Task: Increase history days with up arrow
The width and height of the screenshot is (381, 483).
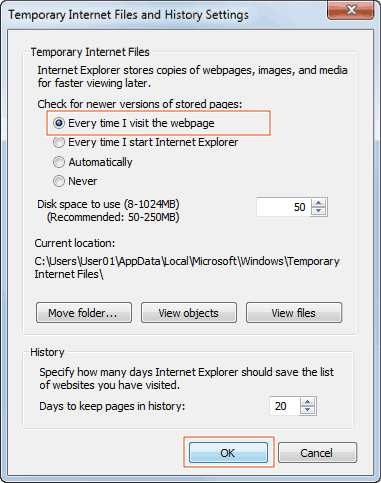Action: 308,402
